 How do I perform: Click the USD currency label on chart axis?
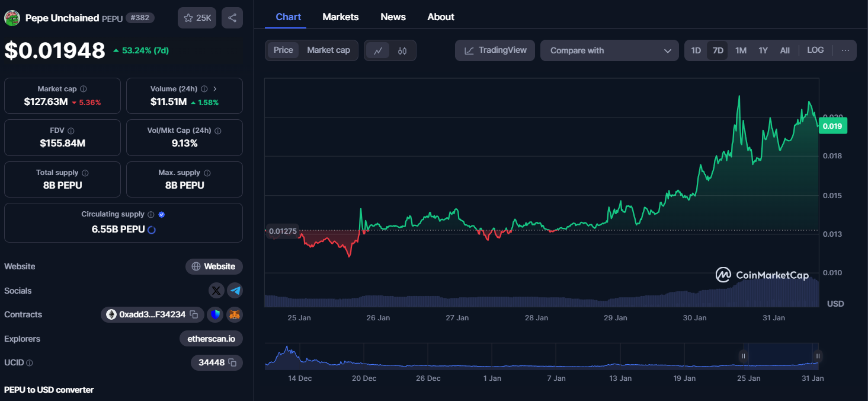[835, 304]
